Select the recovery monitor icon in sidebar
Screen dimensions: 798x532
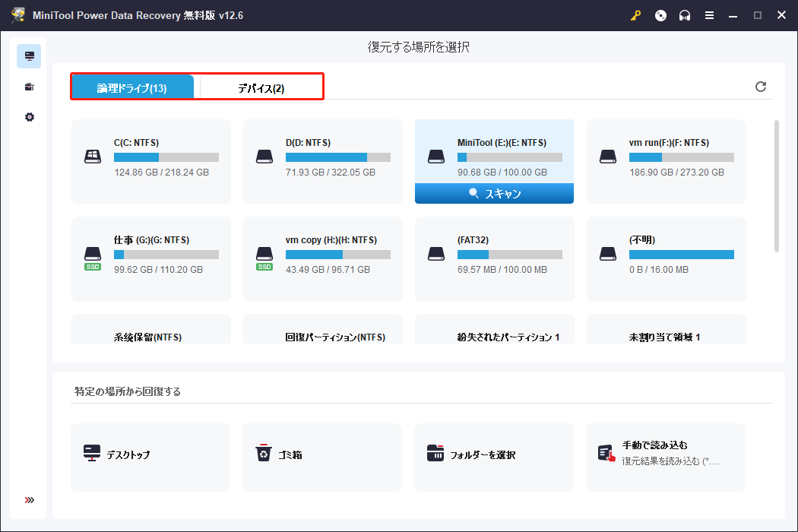(x=29, y=56)
